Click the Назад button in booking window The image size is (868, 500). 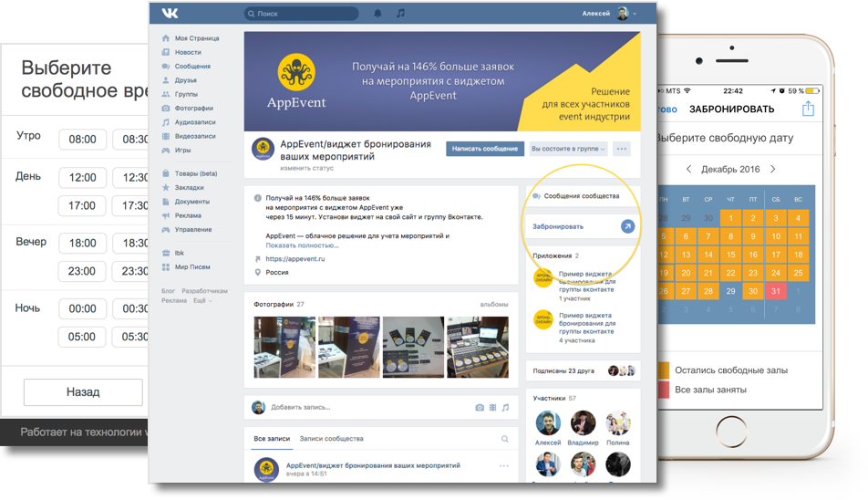coord(83,392)
